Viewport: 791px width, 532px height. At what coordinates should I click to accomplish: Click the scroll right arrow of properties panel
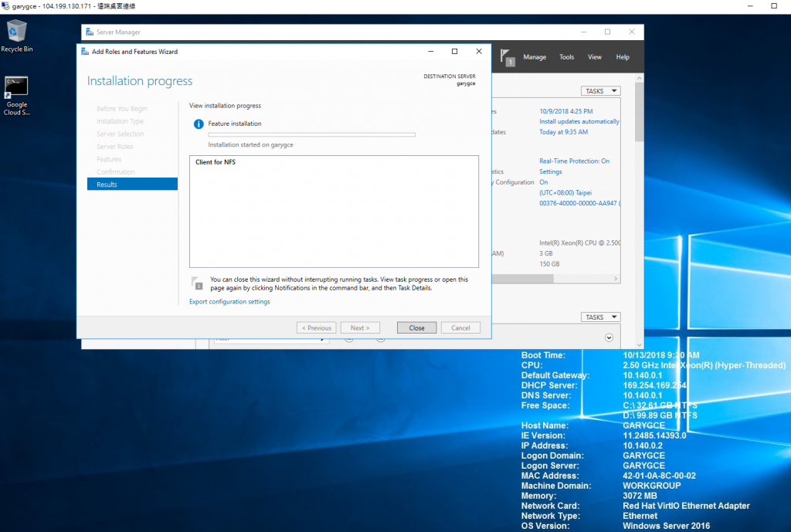[x=616, y=279]
